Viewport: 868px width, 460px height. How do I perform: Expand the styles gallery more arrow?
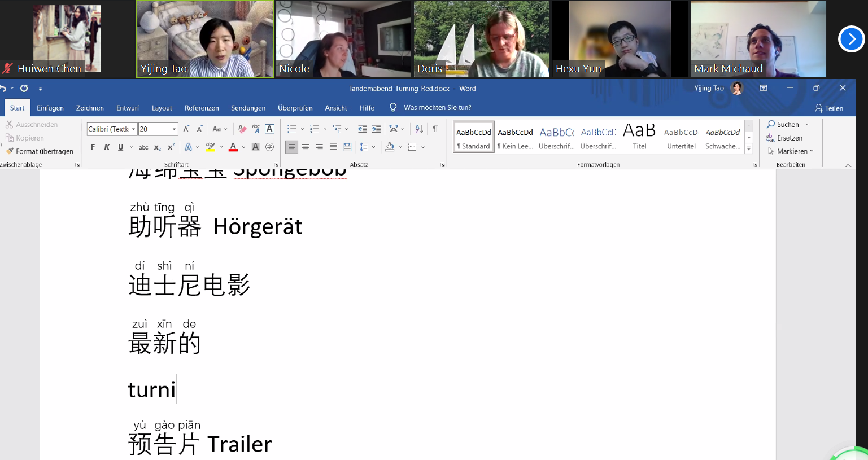(x=749, y=149)
